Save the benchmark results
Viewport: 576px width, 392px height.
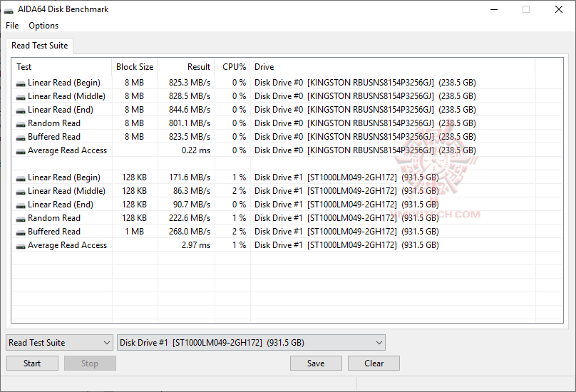(x=316, y=363)
